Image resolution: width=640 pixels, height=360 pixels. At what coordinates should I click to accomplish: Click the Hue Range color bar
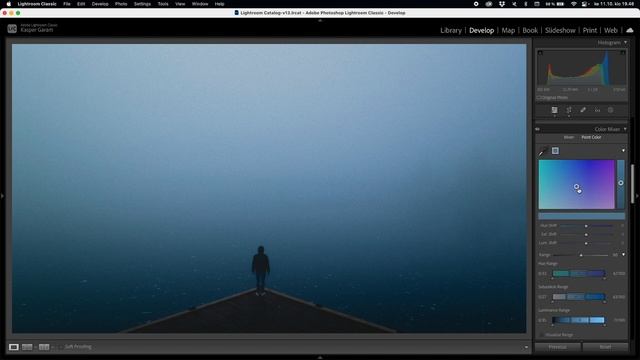pos(578,273)
